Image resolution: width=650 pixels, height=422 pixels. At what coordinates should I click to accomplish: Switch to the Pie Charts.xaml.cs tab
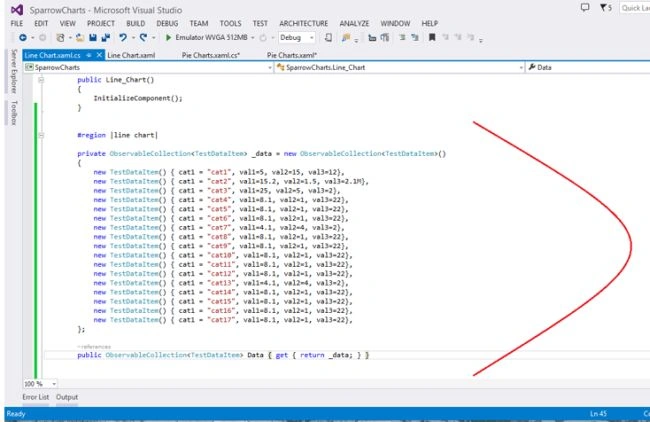pos(211,55)
